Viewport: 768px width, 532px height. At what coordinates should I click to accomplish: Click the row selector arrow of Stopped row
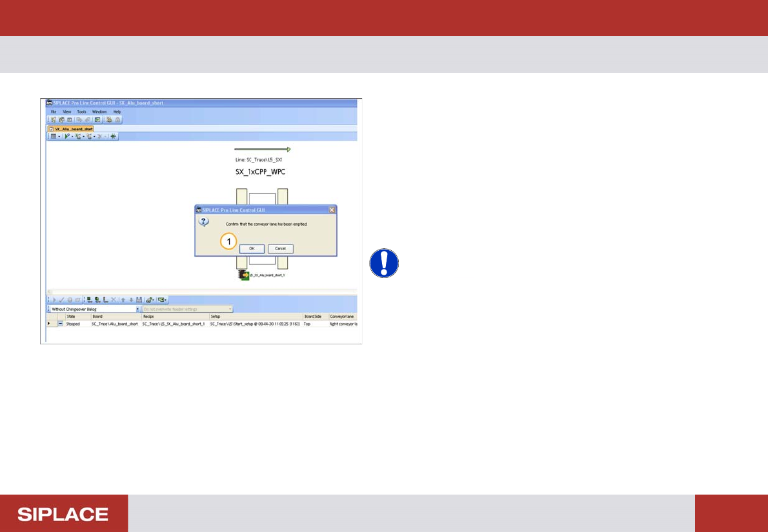pos(48,324)
